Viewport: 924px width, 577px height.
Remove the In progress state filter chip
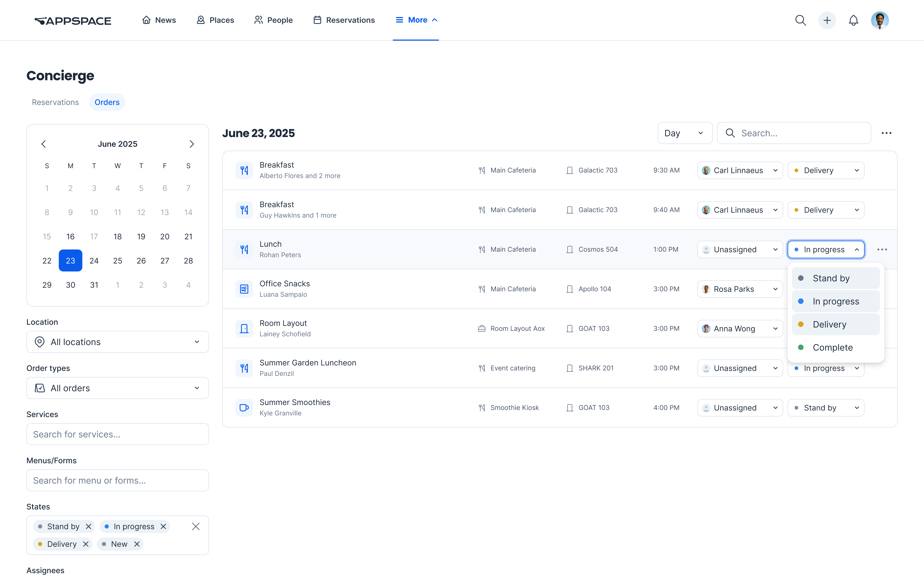pyautogui.click(x=163, y=526)
